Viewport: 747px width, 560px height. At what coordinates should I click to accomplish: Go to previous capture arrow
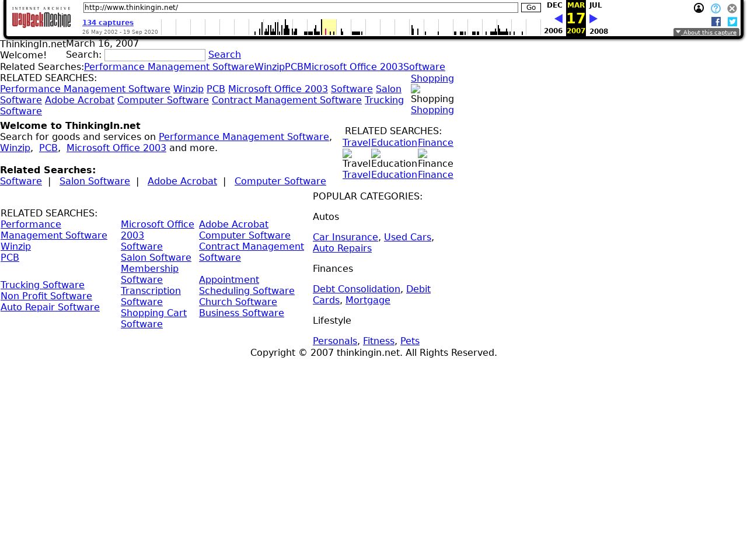tap(558, 19)
